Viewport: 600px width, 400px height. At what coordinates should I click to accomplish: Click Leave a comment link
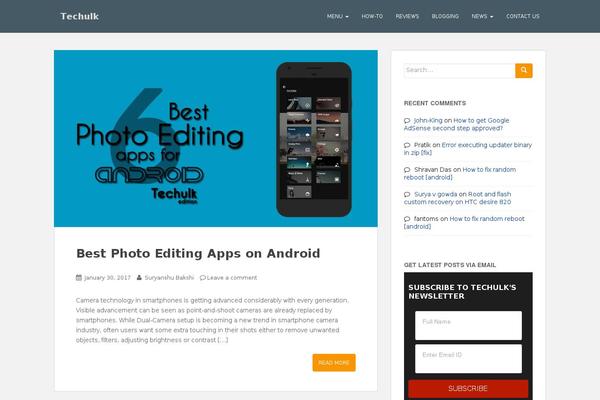click(x=232, y=278)
